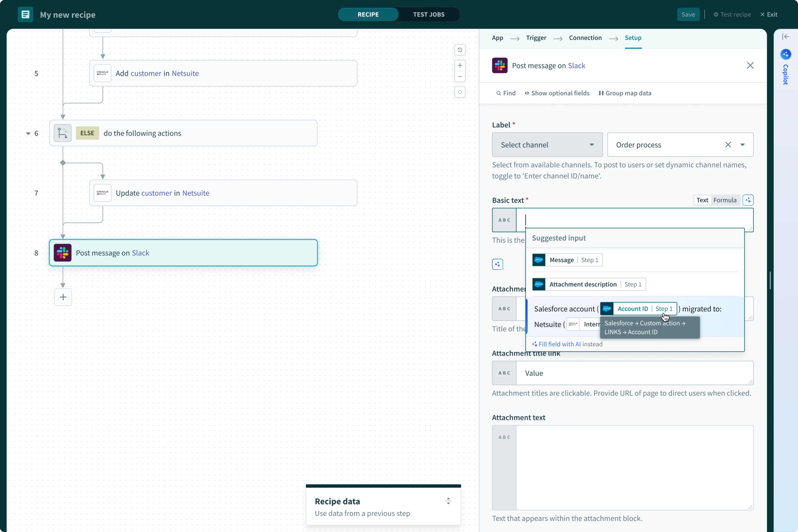Select step 7 Update customer in Netsuite
Image resolution: width=798 pixels, height=532 pixels.
click(223, 193)
